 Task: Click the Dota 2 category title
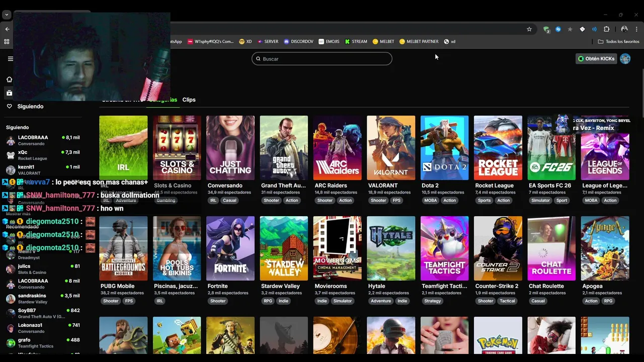point(430,186)
